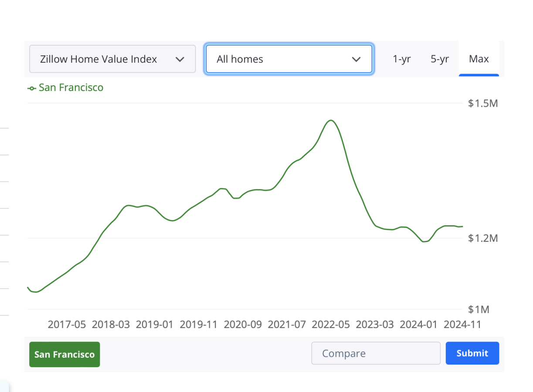Click the chevron arrow on All homes
Image resolution: width=533 pixels, height=392 pixels.
(x=356, y=59)
